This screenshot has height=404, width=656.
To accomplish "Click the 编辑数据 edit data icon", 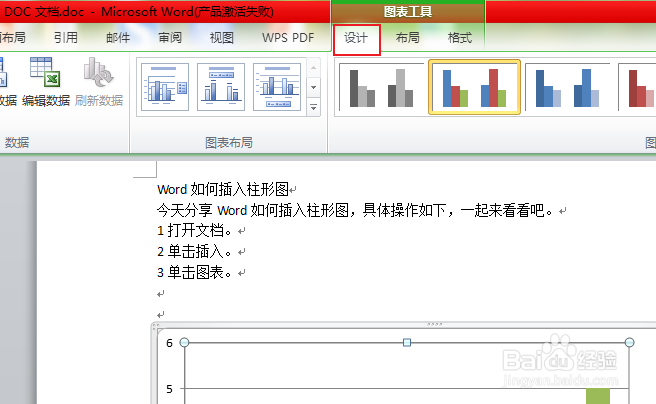I will [x=46, y=82].
